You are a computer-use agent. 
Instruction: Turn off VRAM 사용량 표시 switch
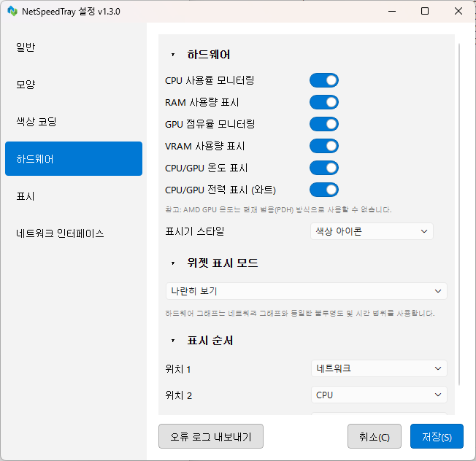(324, 146)
